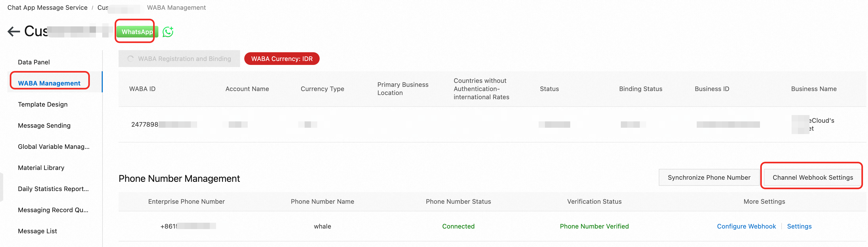Click the green WhatsApp channel icon

pos(136,31)
